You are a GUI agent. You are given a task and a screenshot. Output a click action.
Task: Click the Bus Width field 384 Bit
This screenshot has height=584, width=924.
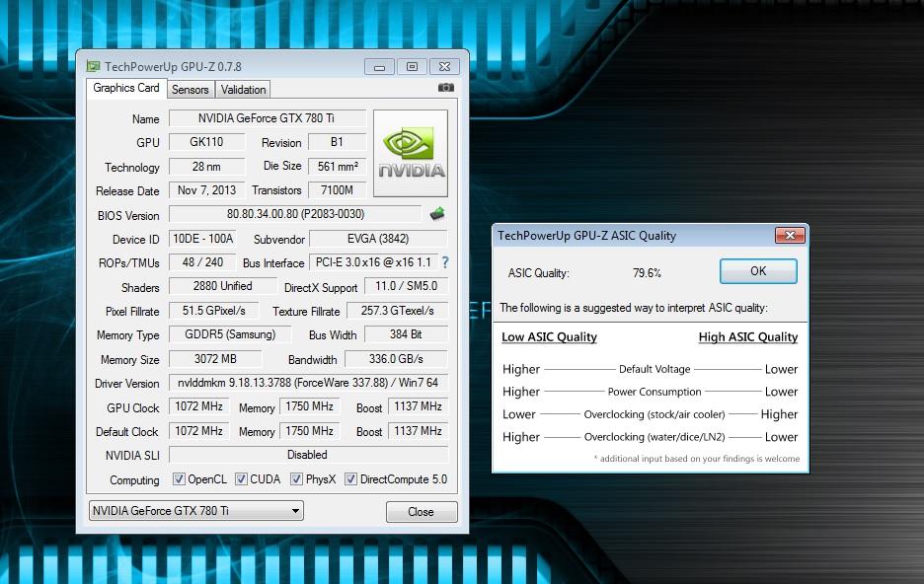406,334
